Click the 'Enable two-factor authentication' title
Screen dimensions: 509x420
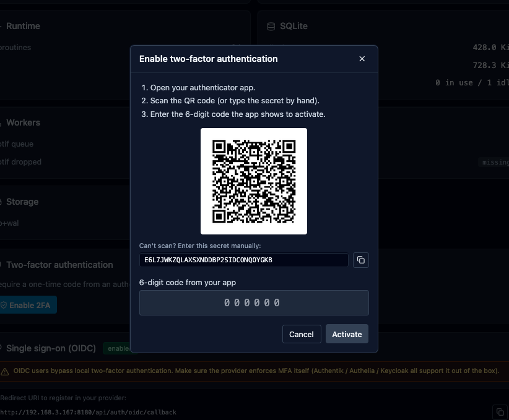click(209, 59)
